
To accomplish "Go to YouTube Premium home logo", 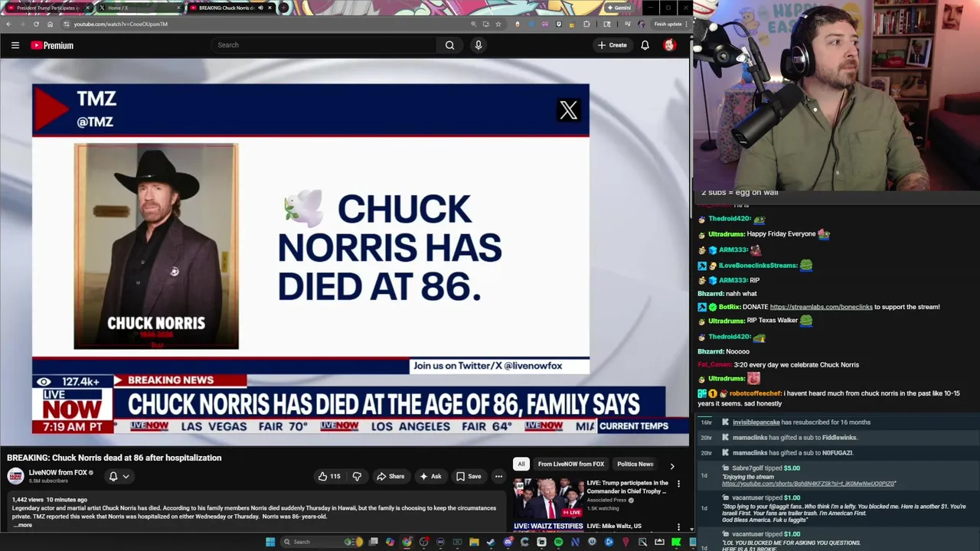I will coord(52,45).
